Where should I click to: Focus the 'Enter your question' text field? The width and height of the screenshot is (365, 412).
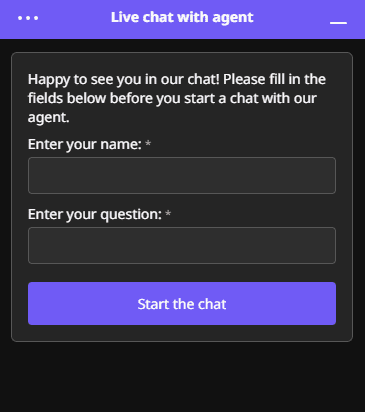point(182,245)
